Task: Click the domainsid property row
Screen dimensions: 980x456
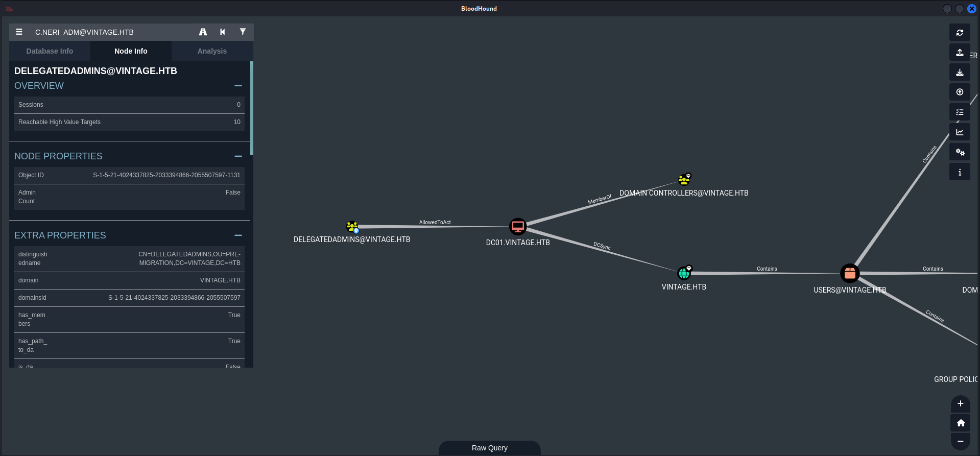Action: [x=129, y=298]
